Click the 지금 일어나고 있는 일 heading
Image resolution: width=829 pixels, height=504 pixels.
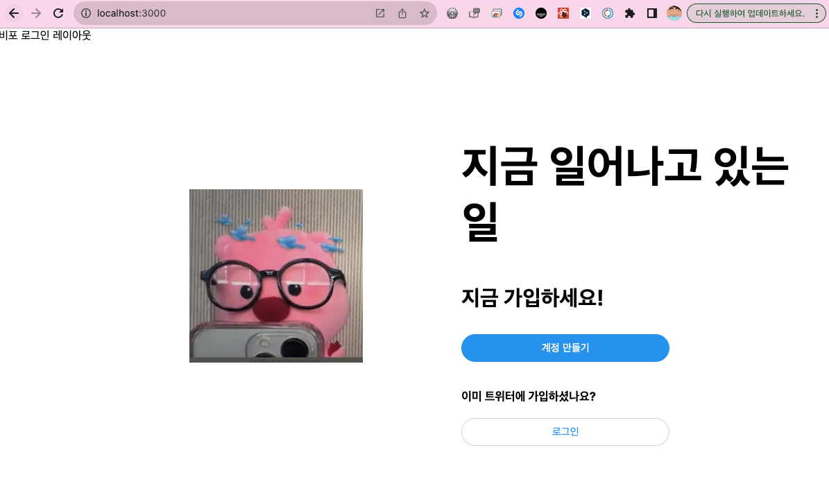625,193
